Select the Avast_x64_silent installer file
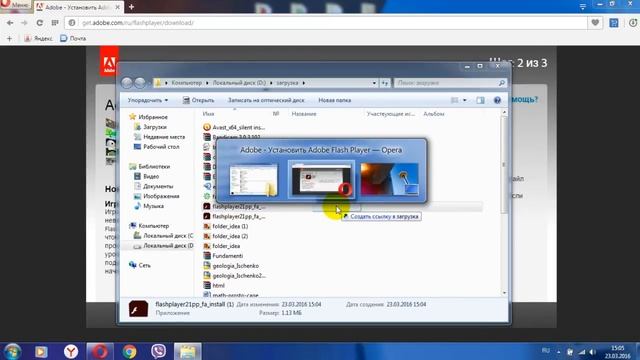 point(234,127)
